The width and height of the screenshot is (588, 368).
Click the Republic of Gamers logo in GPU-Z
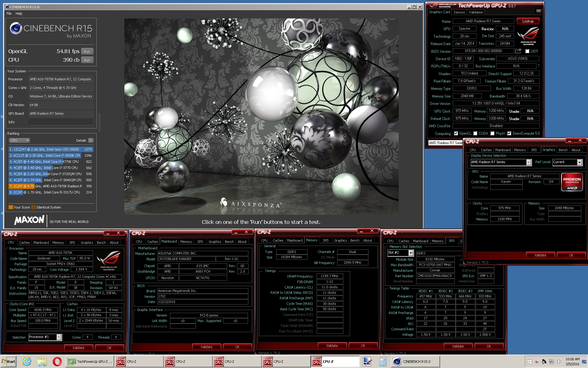(x=528, y=36)
